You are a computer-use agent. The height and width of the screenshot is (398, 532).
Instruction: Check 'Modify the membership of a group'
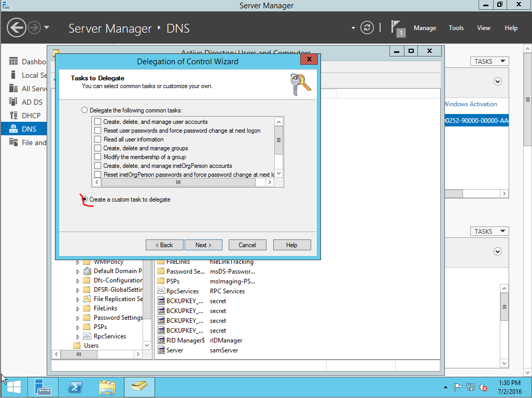pos(97,157)
